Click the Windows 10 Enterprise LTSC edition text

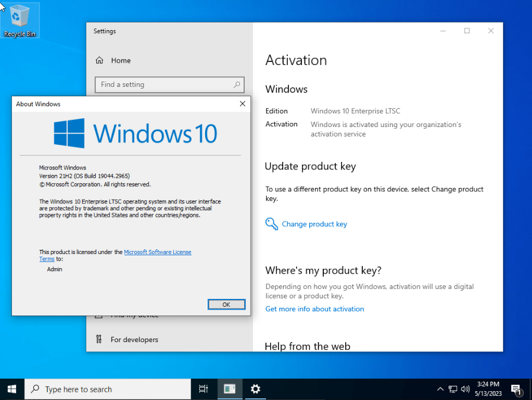coord(355,111)
